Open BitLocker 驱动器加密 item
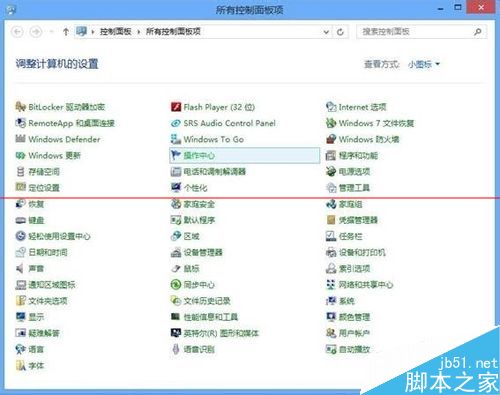 60,107
